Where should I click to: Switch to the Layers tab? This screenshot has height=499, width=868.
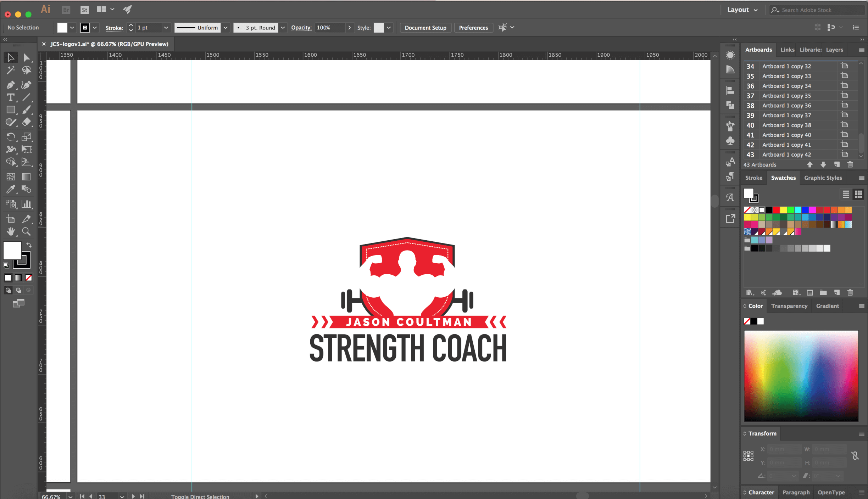click(834, 50)
